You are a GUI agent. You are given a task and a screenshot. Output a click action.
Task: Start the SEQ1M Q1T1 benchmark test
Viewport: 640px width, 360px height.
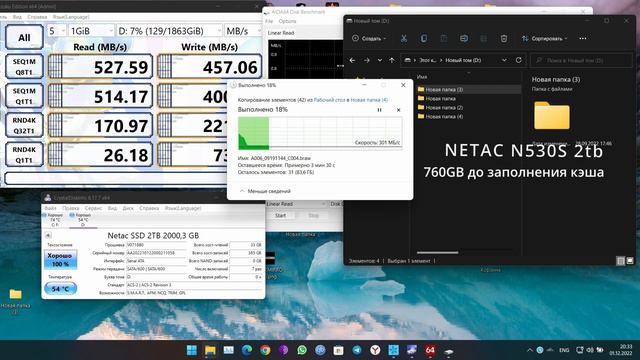[x=24, y=96]
